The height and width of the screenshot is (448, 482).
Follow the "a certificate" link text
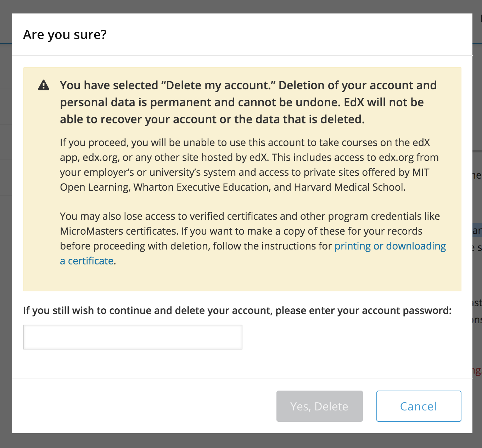[x=87, y=261]
